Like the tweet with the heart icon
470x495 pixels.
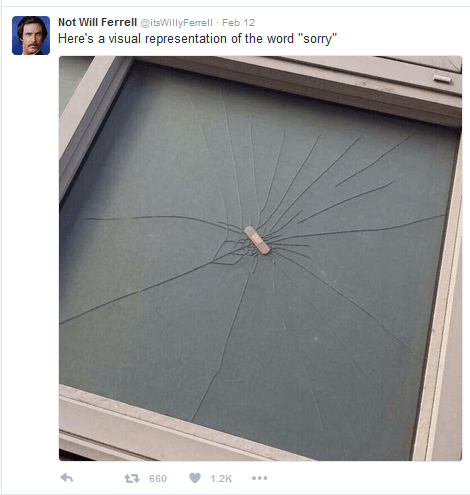click(195, 478)
